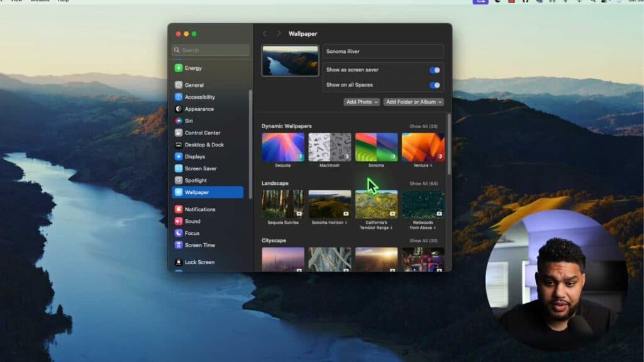Select the Ventura dynamic wallpaper
644x362 pixels.
(x=423, y=147)
